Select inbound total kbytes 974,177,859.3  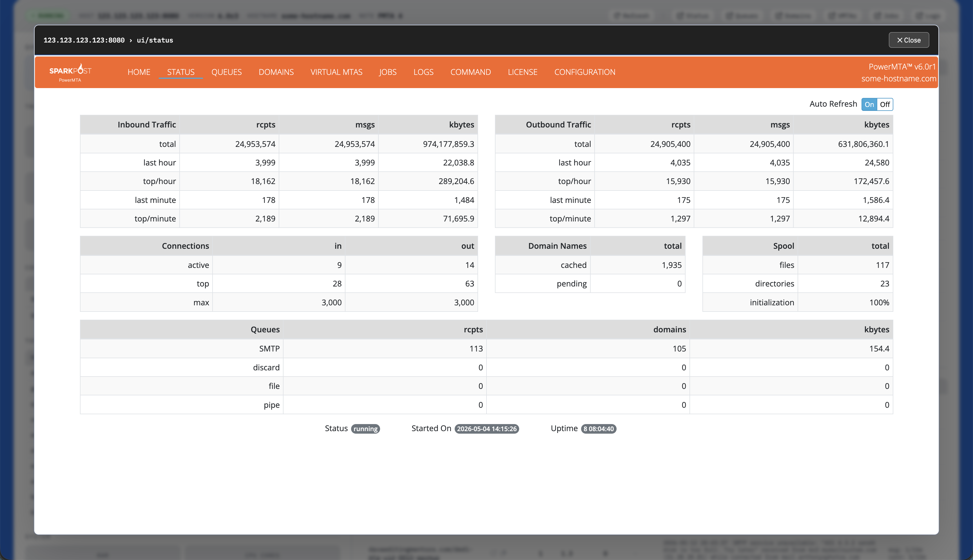(x=448, y=144)
